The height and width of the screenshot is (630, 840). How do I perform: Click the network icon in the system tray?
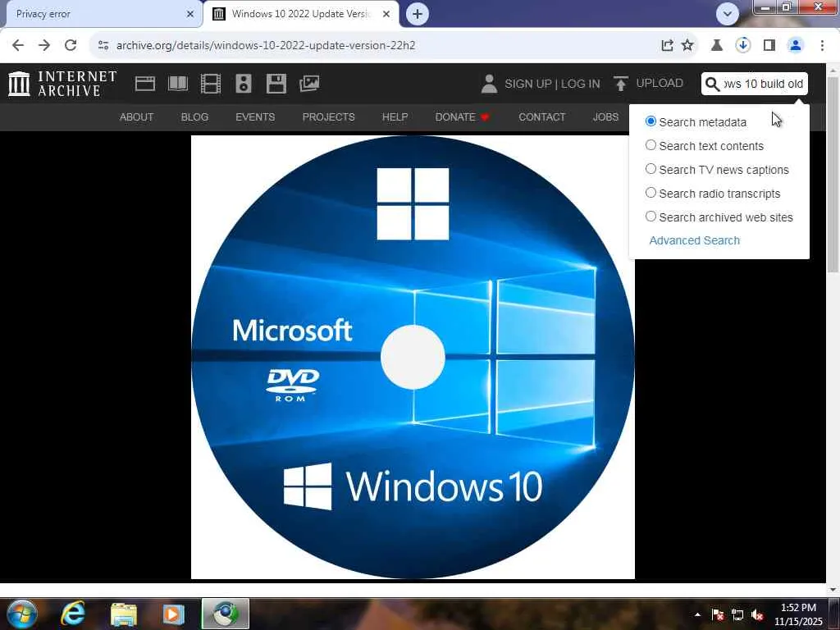point(737,615)
